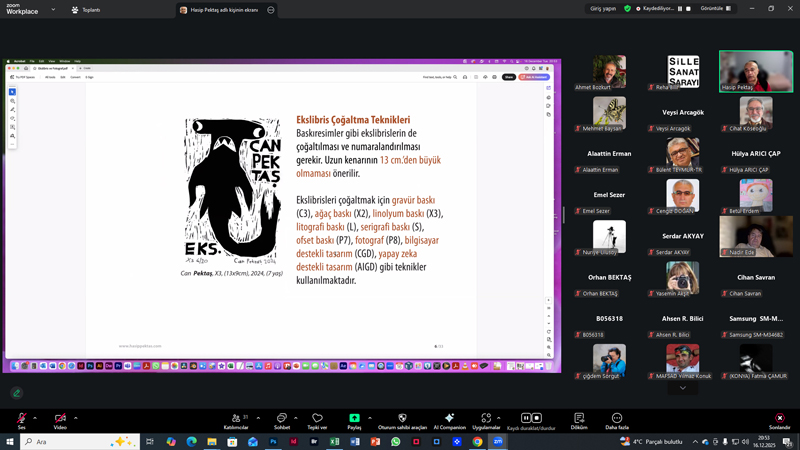Click the Giriş yapın sign-in button
The height and width of the screenshot is (450, 800).
602,8
